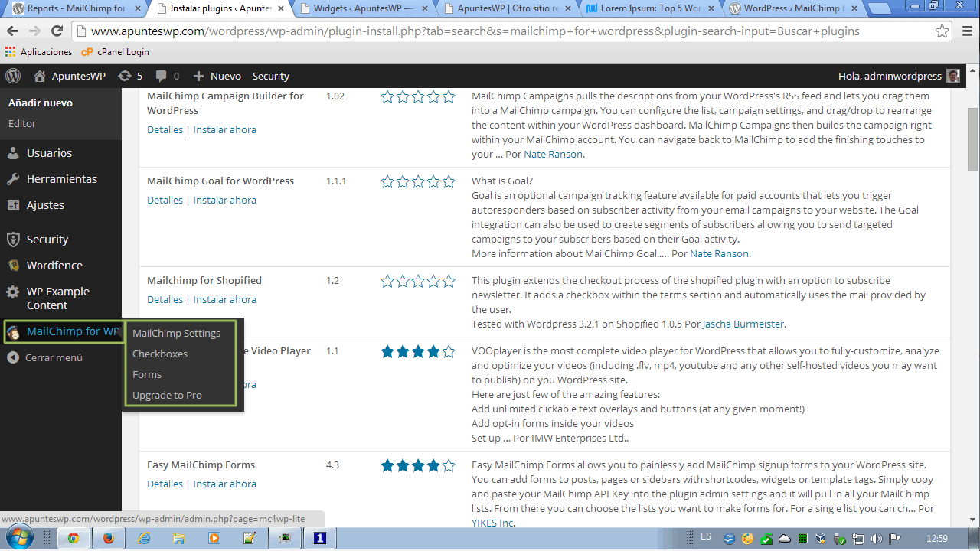Open Chrome hamburger menu
Image resolution: width=980 pixels, height=551 pixels.
pos(965,31)
